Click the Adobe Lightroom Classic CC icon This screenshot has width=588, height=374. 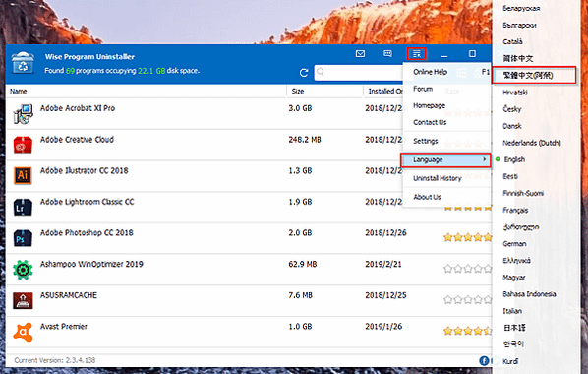23,207
